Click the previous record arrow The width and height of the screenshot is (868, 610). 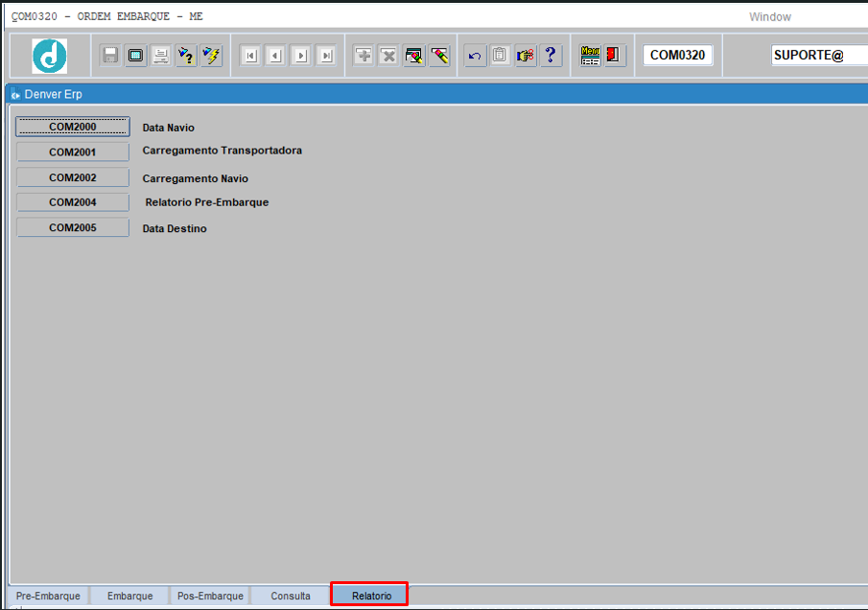(x=275, y=56)
